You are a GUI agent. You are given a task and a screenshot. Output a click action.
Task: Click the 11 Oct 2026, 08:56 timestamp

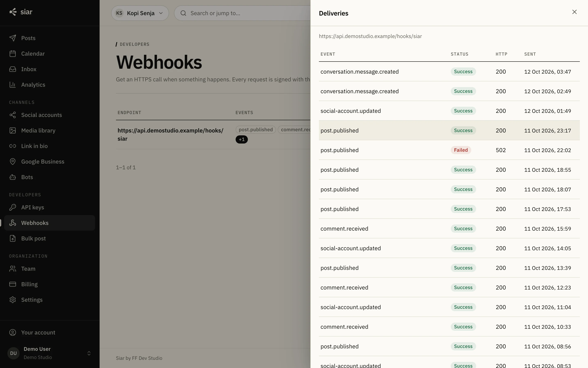click(x=547, y=346)
